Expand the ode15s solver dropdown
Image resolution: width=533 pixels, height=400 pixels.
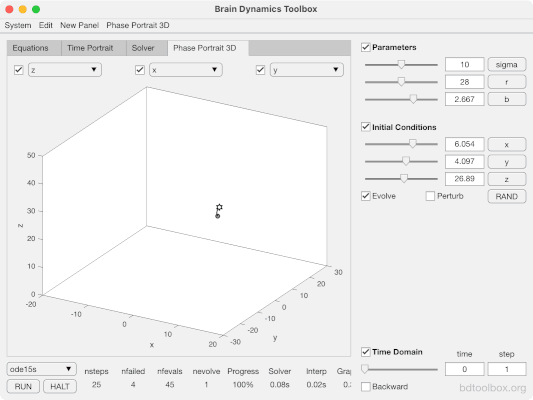coord(41,369)
